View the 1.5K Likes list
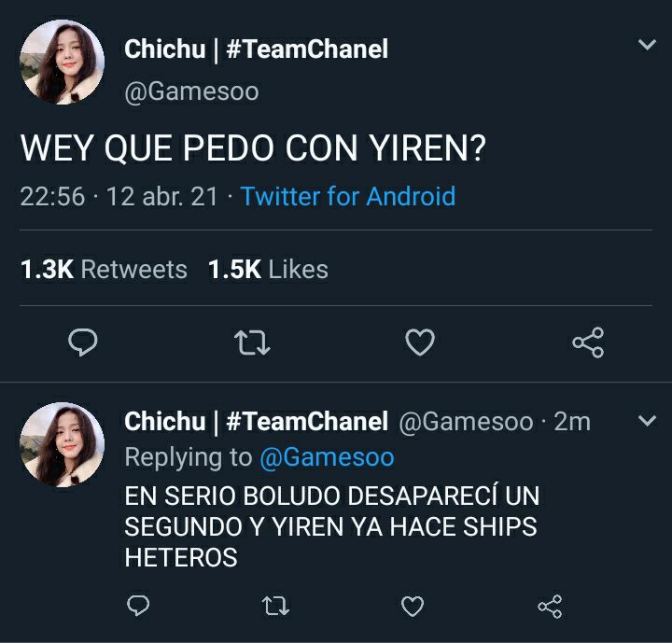Image resolution: width=672 pixels, height=643 pixels. click(268, 269)
